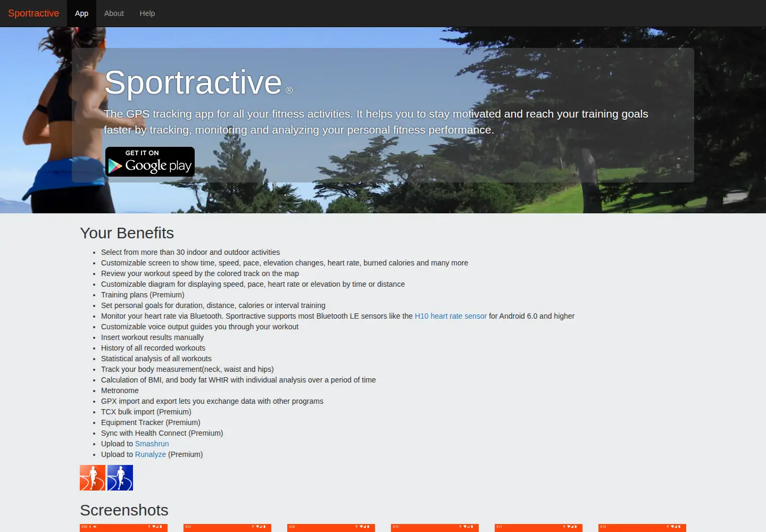Viewport: 766px width, 532px height.
Task: Click 'Review your workout speed' list item
Action: (200, 273)
